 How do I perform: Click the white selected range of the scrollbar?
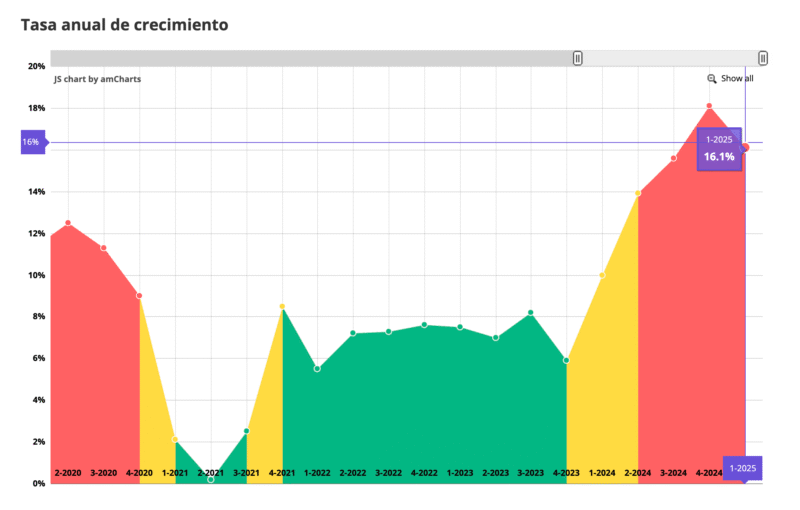670,58
